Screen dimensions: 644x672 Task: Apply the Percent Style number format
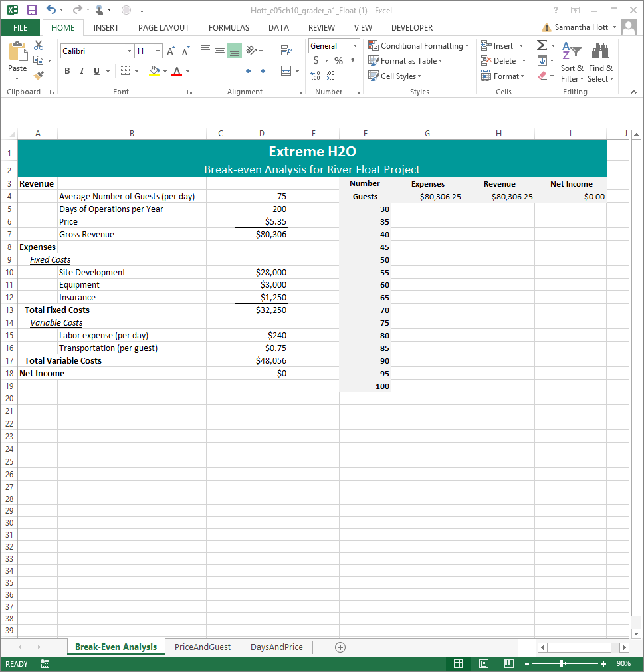[338, 60]
